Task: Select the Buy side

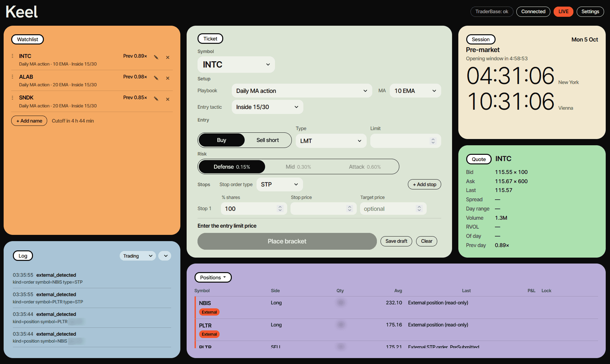Action: pos(222,140)
